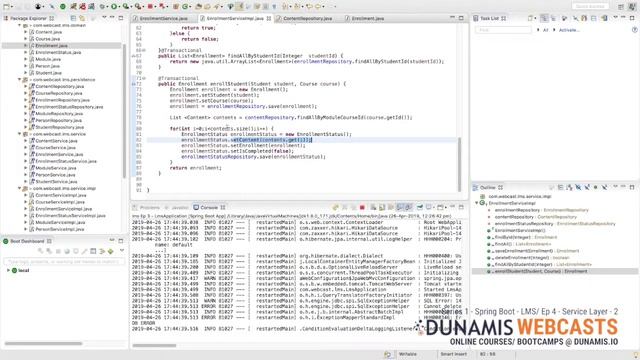The height and width of the screenshot is (360, 640).
Task: Switch to ContentRepository.java tab
Action: point(307,18)
